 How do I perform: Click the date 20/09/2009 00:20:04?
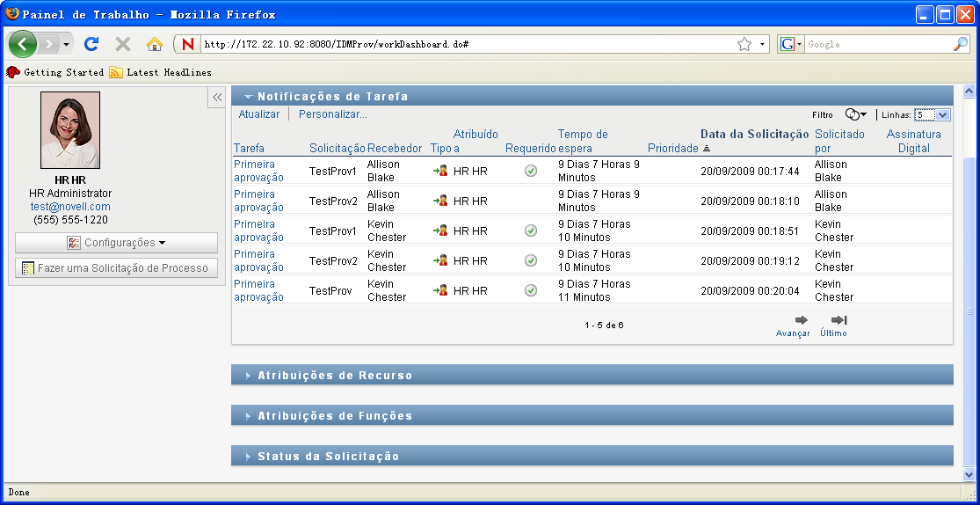click(750, 291)
